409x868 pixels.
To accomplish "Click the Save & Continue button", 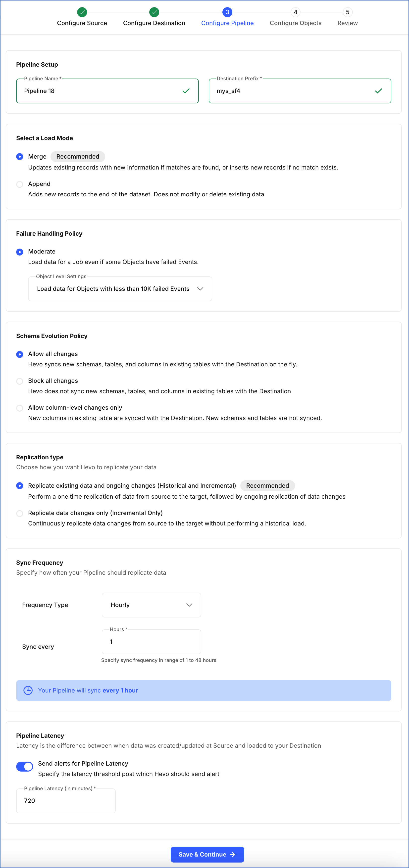I will [x=207, y=854].
